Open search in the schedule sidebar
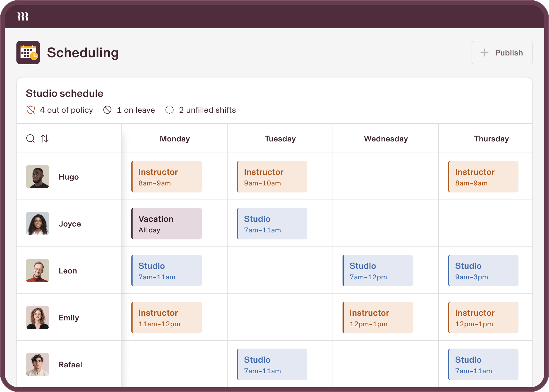The image size is (549, 392). click(x=30, y=138)
